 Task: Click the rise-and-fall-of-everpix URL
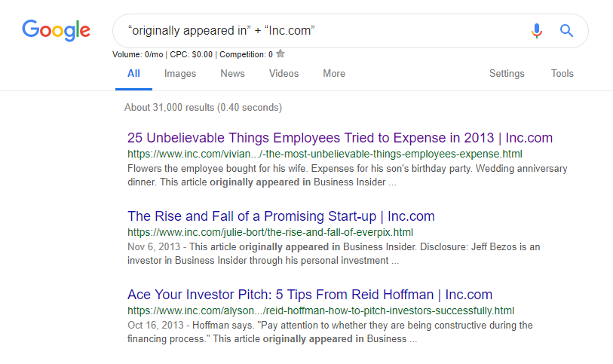point(270,232)
